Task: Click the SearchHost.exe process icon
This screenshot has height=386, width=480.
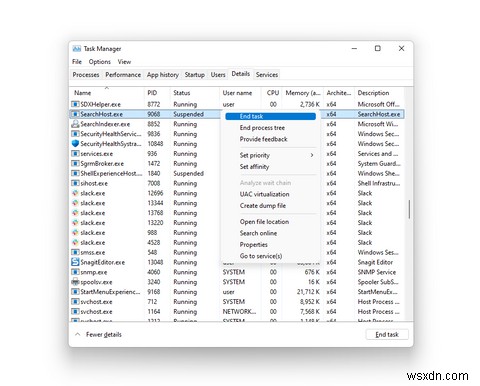Action: (75, 114)
